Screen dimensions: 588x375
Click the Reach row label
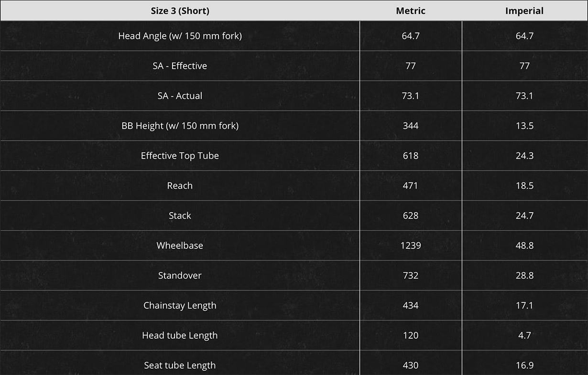pos(180,186)
